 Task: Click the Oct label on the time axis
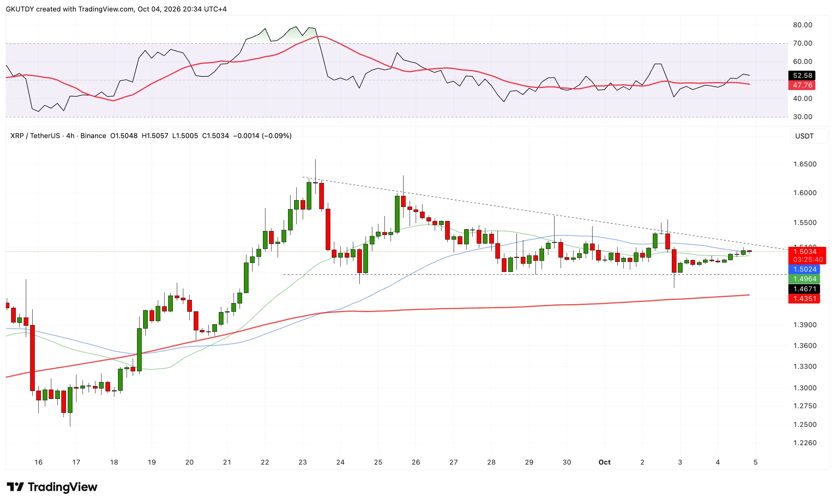[x=604, y=462]
